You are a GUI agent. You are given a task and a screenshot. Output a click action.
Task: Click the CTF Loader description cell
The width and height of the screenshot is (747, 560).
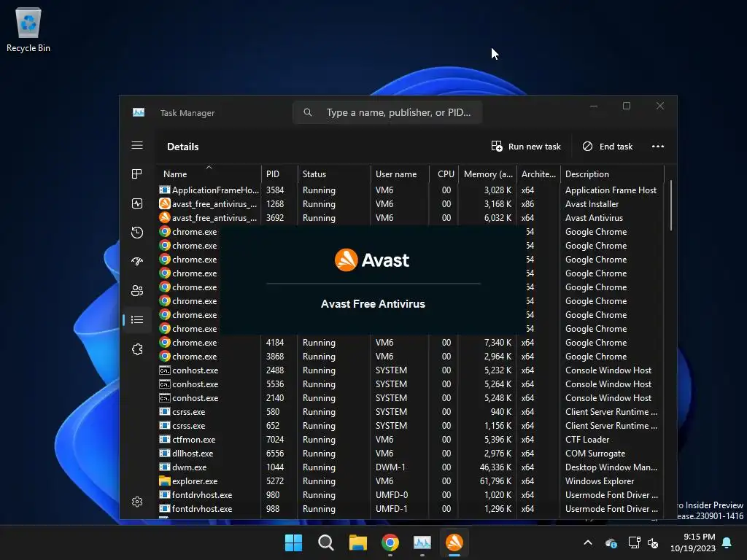click(x=587, y=440)
